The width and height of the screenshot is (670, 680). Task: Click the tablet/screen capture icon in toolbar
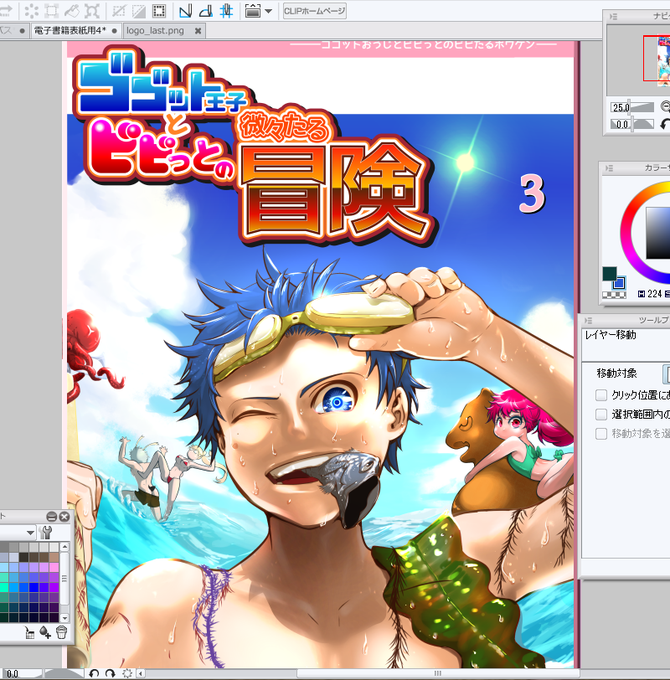pyautogui.click(x=253, y=11)
